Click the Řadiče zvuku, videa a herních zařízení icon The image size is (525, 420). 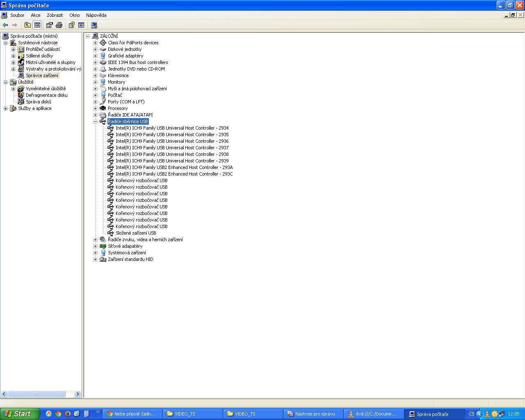(x=103, y=240)
